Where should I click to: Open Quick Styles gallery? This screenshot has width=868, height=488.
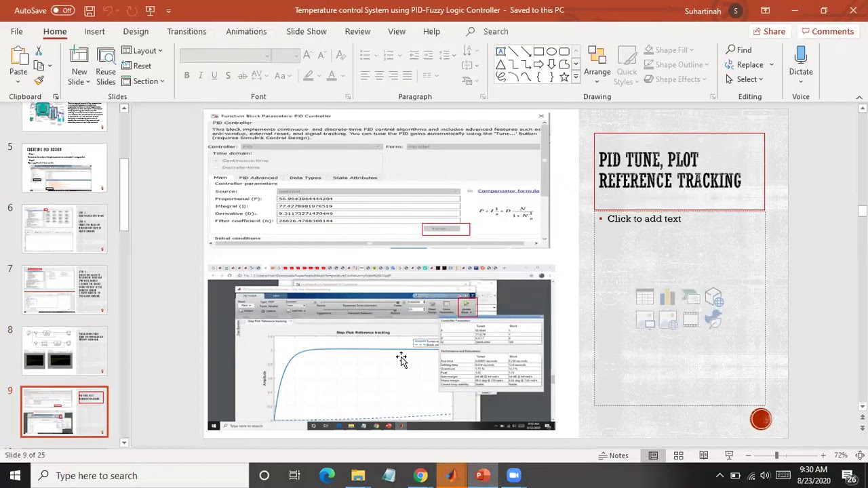pos(627,66)
